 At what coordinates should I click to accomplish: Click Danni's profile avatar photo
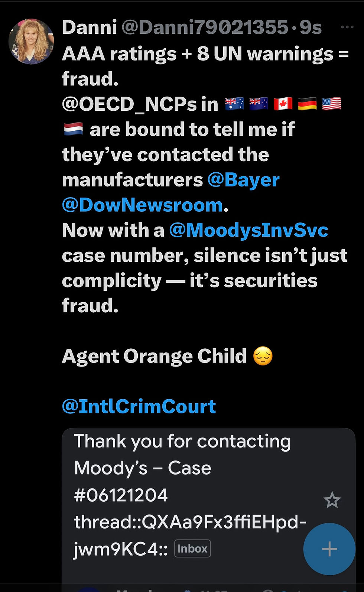31,41
